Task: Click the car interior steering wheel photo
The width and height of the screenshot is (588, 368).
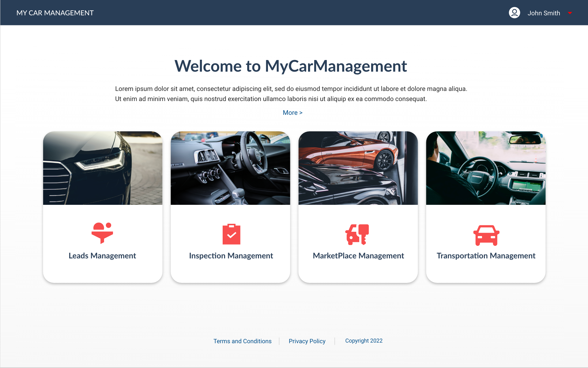Action: [x=230, y=168]
